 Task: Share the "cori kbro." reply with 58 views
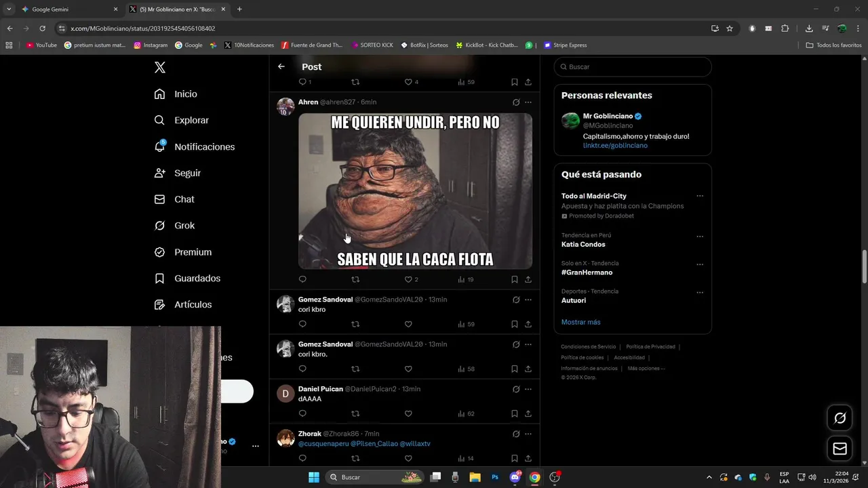(528, 369)
